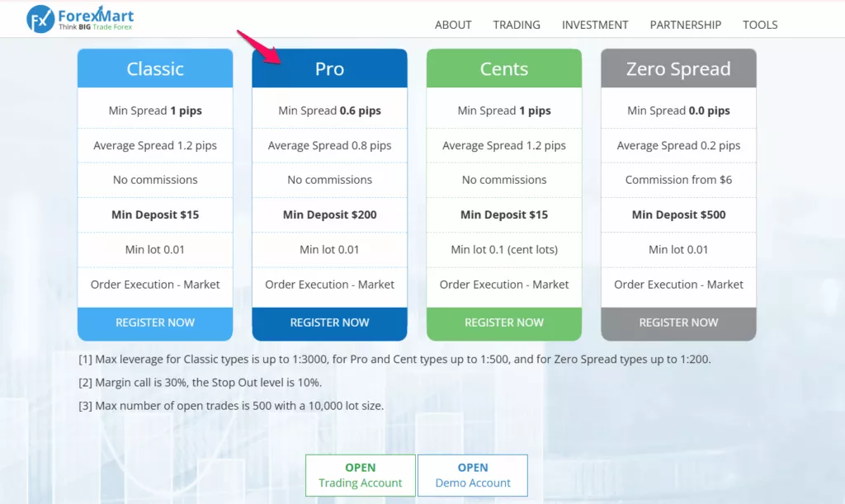The width and height of the screenshot is (845, 504).
Task: Register now for the Cents account
Action: tap(504, 323)
